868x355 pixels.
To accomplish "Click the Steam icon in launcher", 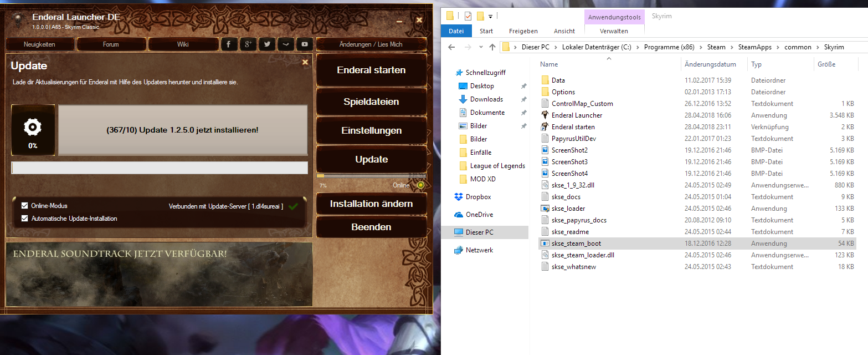I will [x=286, y=44].
